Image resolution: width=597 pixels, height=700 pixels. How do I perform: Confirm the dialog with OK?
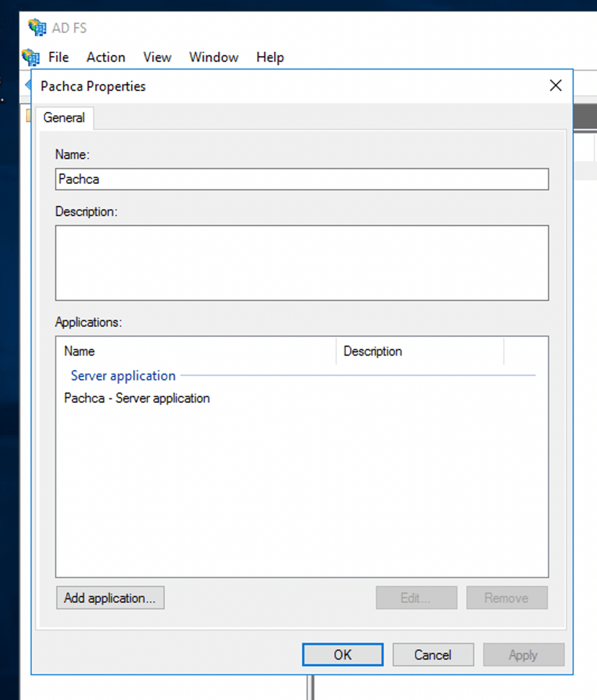[342, 654]
